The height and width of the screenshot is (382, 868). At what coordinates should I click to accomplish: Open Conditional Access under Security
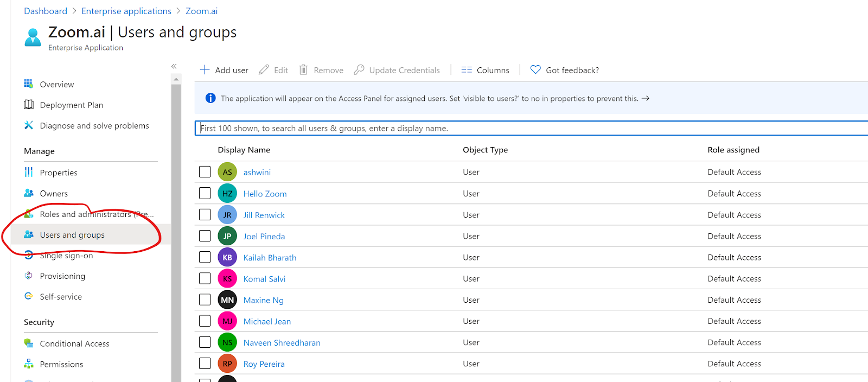[x=74, y=343]
